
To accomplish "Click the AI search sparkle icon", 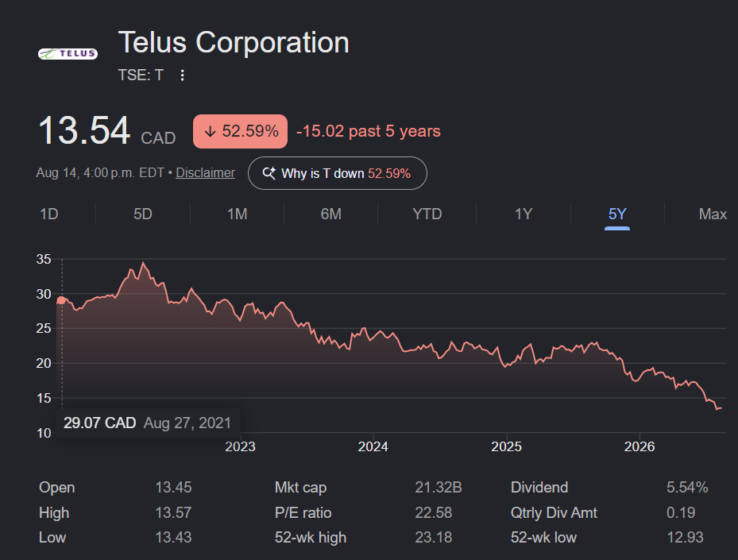I will click(269, 173).
